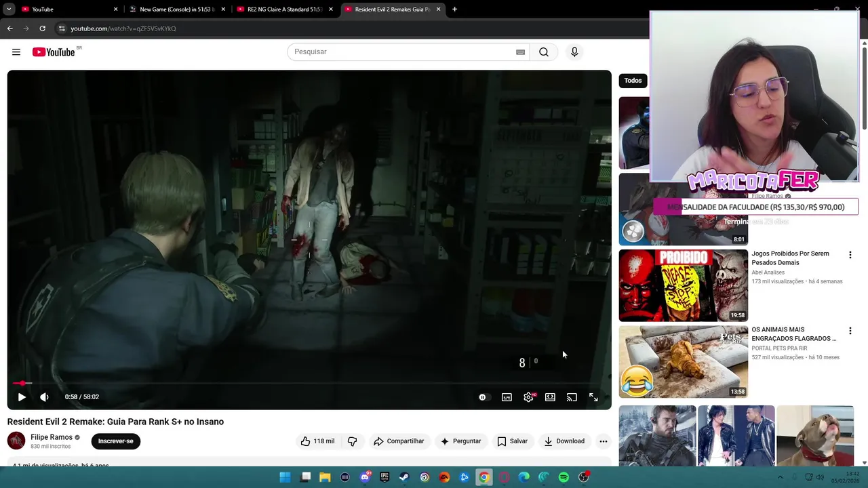Show hidden system tray icons
The width and height of the screenshot is (868, 488).
pos(780,477)
